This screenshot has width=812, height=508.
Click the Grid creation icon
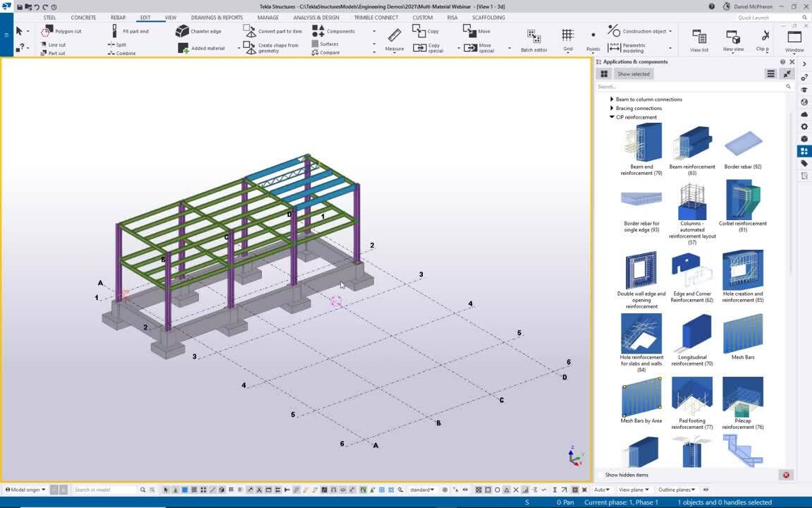(x=567, y=35)
